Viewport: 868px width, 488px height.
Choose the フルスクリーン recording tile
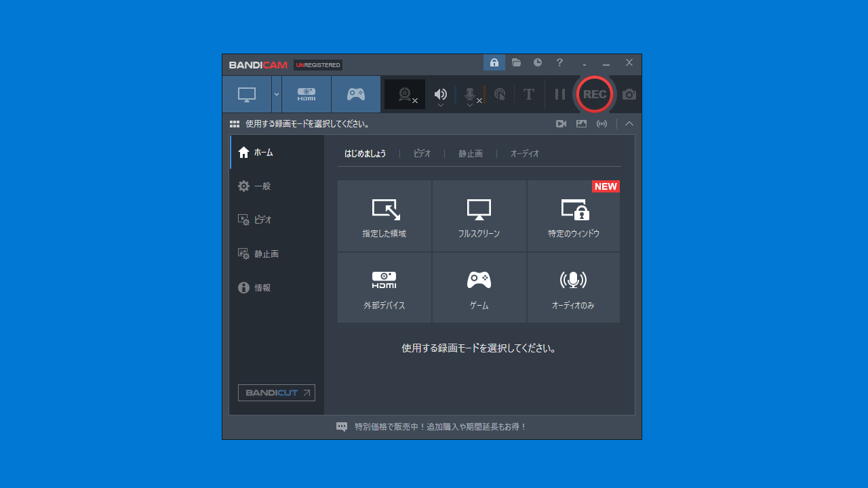point(479,216)
